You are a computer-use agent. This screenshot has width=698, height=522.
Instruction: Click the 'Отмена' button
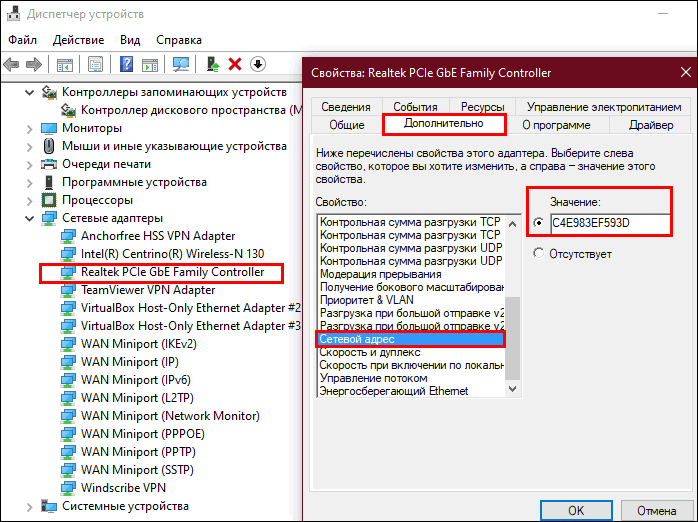coord(657,510)
